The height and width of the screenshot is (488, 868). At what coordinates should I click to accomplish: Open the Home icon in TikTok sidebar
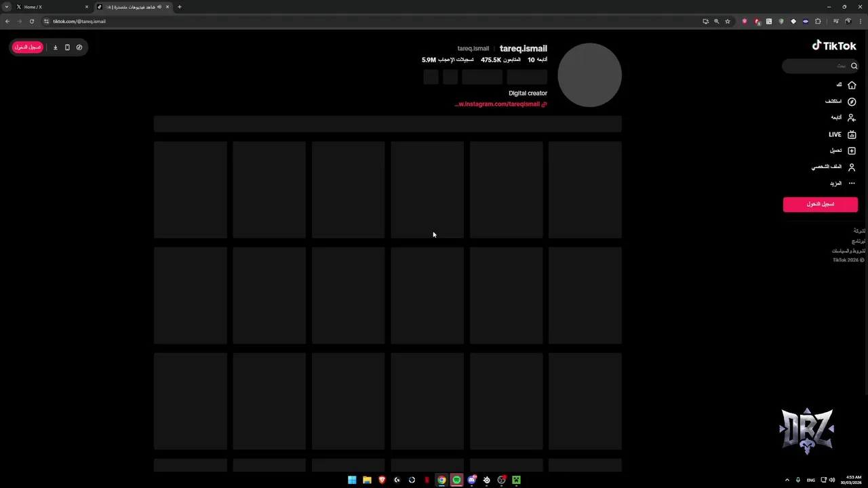click(x=852, y=85)
